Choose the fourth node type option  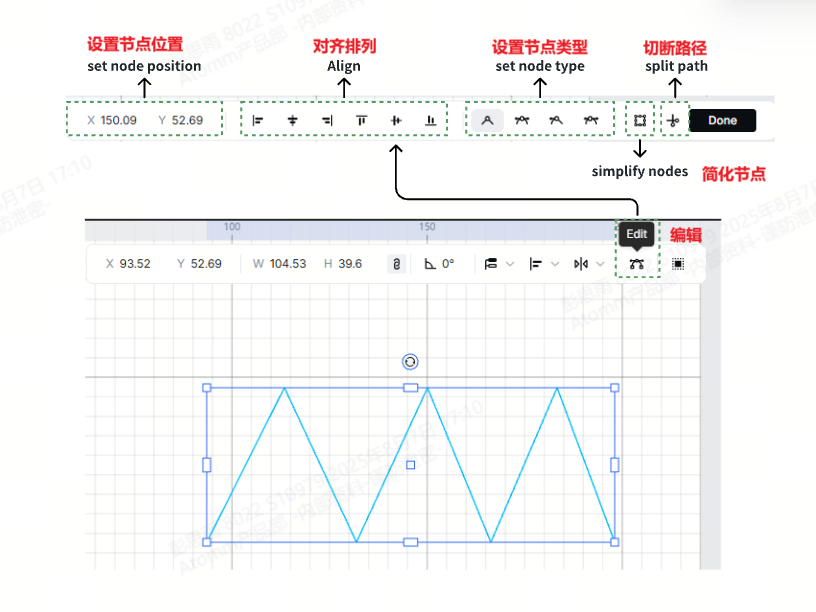pyautogui.click(x=591, y=120)
